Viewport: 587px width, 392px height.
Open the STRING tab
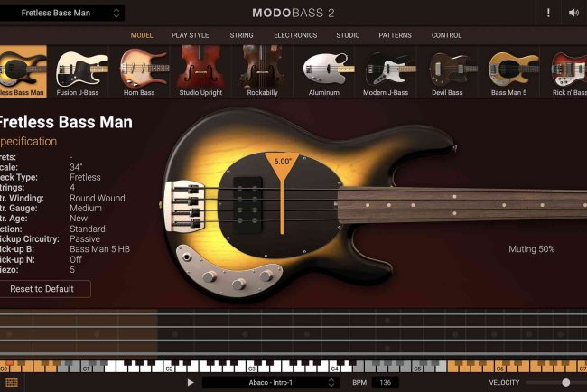pos(241,35)
